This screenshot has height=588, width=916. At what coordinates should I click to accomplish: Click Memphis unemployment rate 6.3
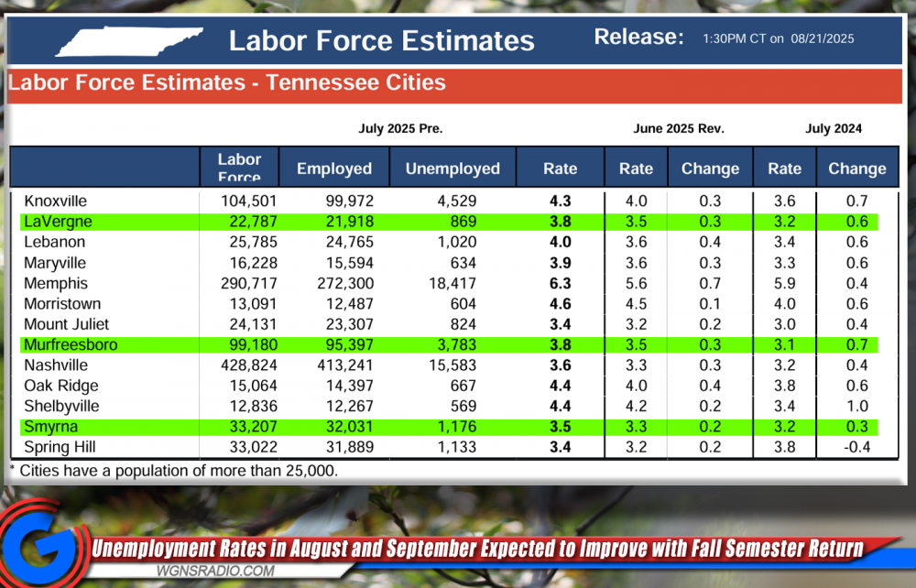[x=560, y=283]
